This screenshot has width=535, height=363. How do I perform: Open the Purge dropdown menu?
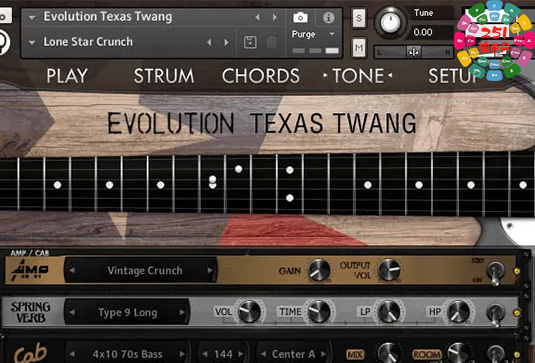click(x=332, y=34)
